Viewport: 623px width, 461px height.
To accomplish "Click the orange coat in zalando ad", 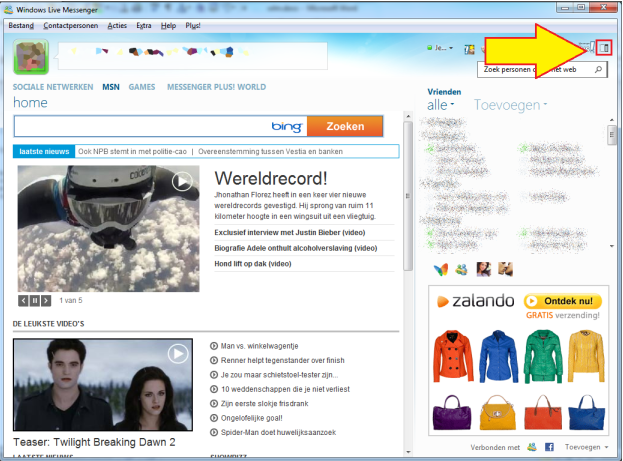I will (x=453, y=356).
